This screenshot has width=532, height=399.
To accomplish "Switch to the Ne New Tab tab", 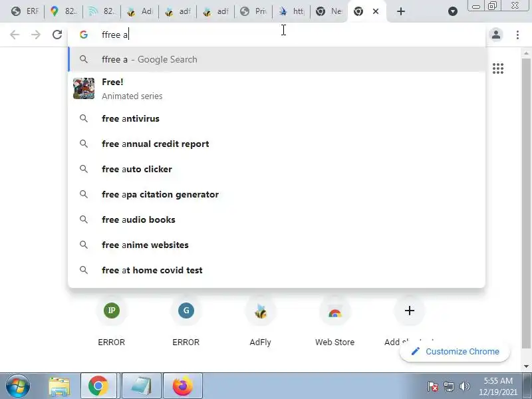I will (329, 11).
